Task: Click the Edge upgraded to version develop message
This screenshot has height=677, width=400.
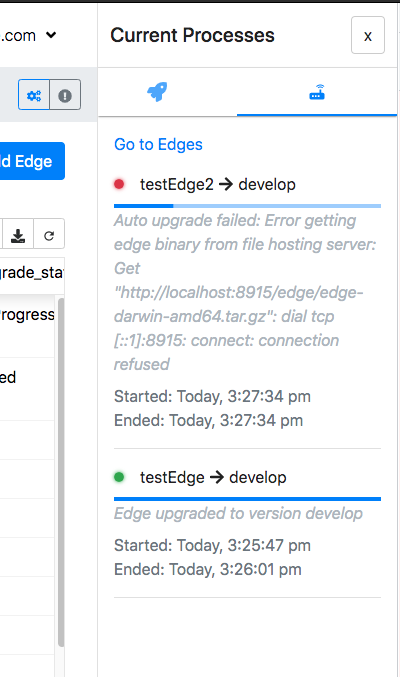Action: click(x=238, y=513)
